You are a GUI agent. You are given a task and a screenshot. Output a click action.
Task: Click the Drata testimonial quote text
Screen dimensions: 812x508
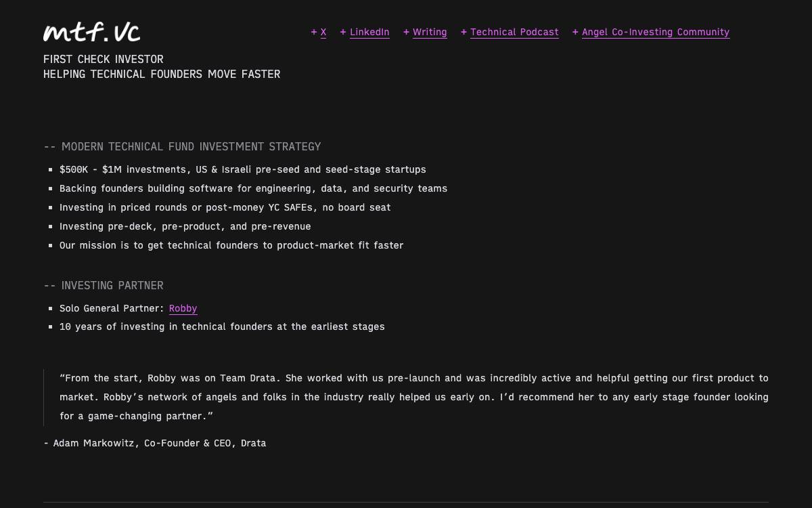coord(414,397)
